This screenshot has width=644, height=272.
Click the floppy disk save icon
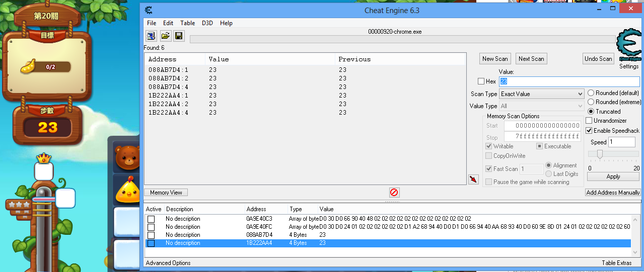pos(179,36)
